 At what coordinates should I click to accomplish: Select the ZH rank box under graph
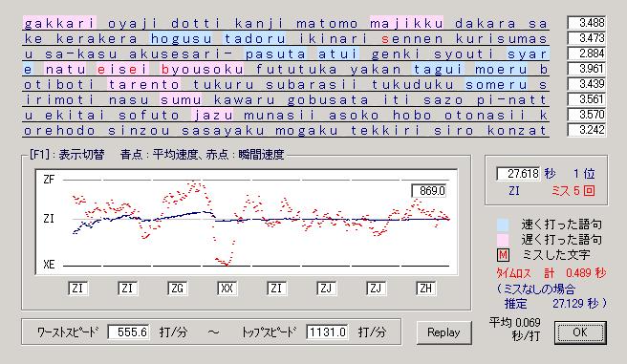pyautogui.click(x=426, y=289)
